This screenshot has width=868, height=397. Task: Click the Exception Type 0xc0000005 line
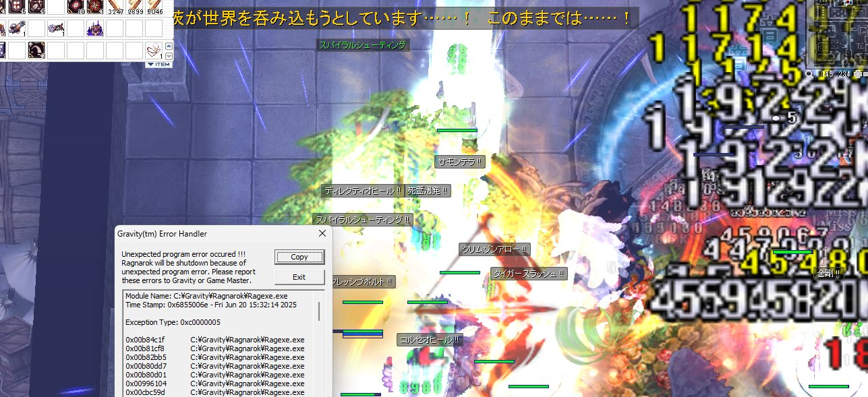[173, 322]
